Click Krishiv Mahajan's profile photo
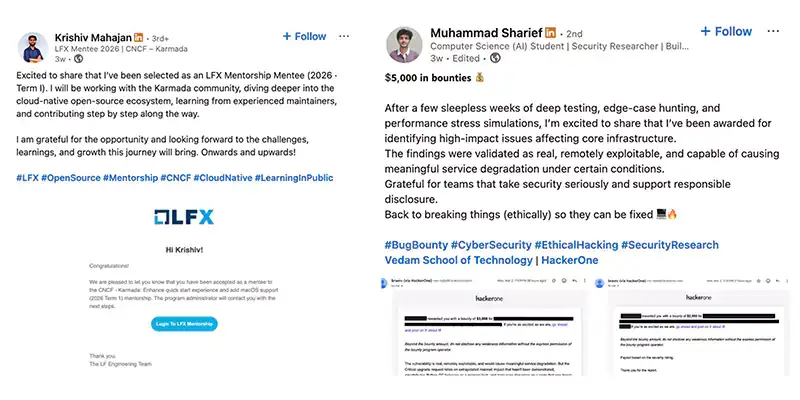 point(36,47)
